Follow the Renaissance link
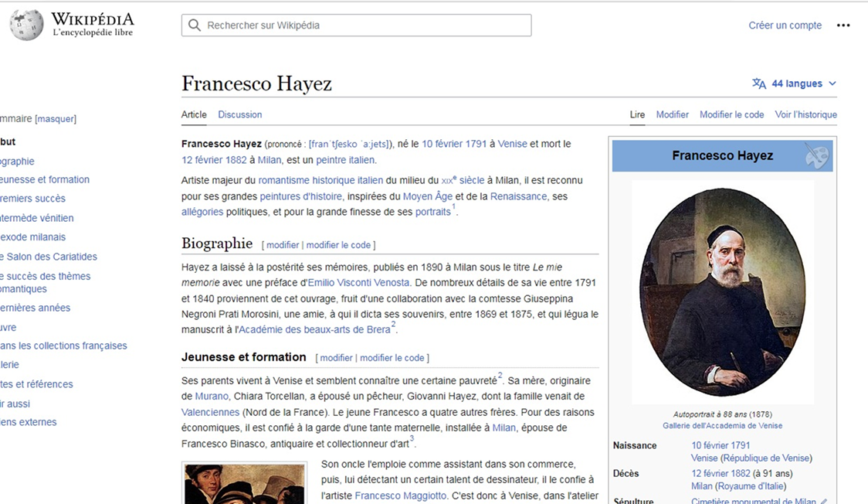The width and height of the screenshot is (868, 504). (x=518, y=196)
